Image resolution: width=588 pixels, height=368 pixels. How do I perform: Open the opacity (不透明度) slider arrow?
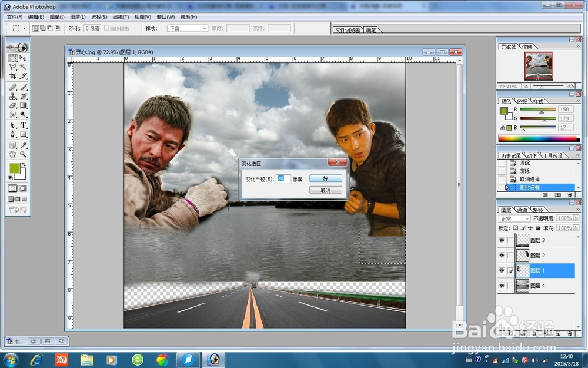(576, 218)
